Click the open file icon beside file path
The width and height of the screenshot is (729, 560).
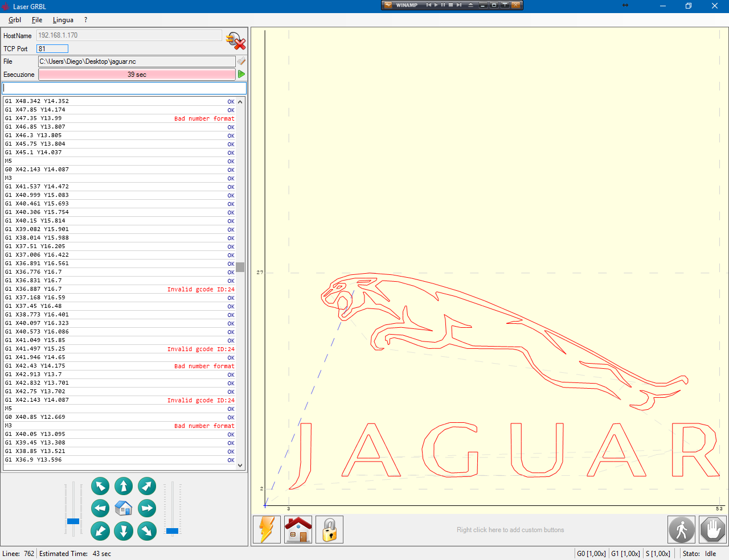(241, 61)
